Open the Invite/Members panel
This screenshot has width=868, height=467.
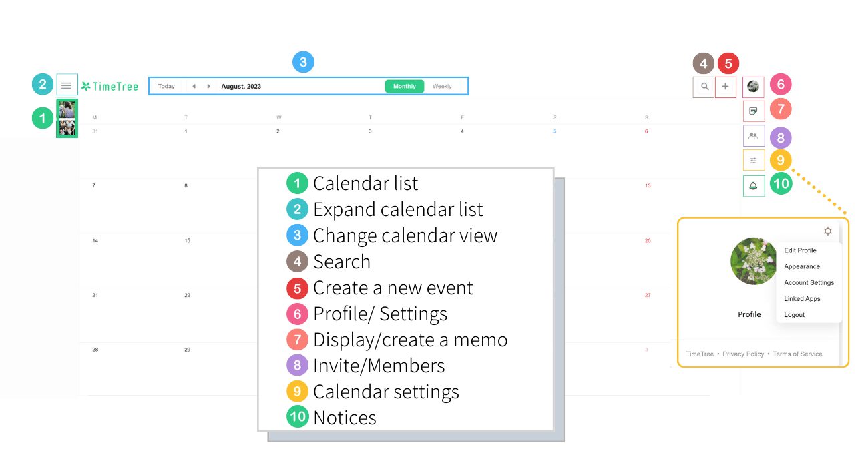pos(753,135)
